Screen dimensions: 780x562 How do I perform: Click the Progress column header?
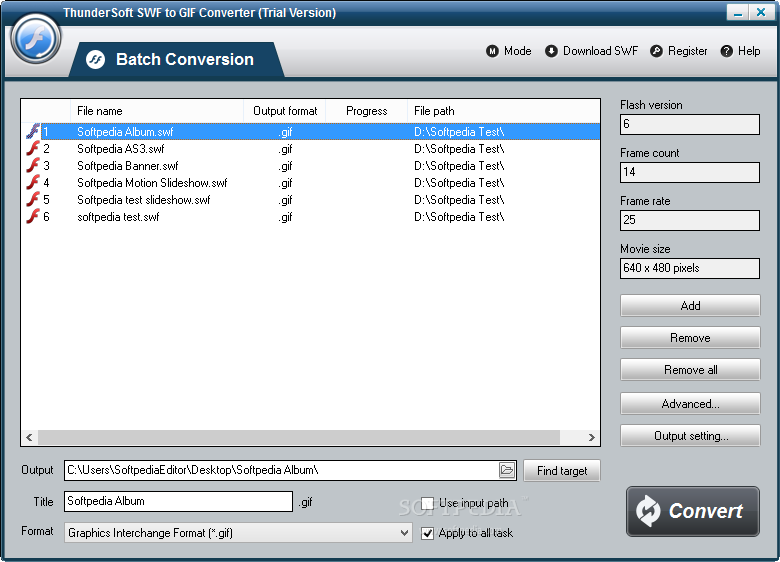point(367,111)
